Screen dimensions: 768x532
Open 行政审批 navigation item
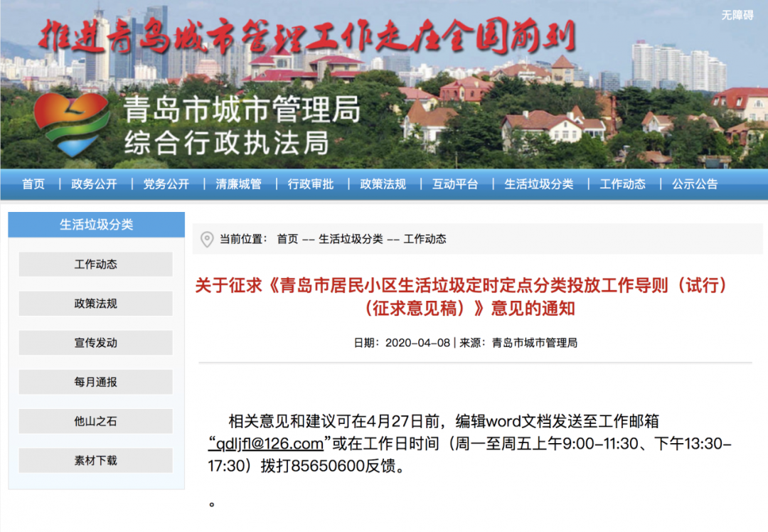pos(311,184)
